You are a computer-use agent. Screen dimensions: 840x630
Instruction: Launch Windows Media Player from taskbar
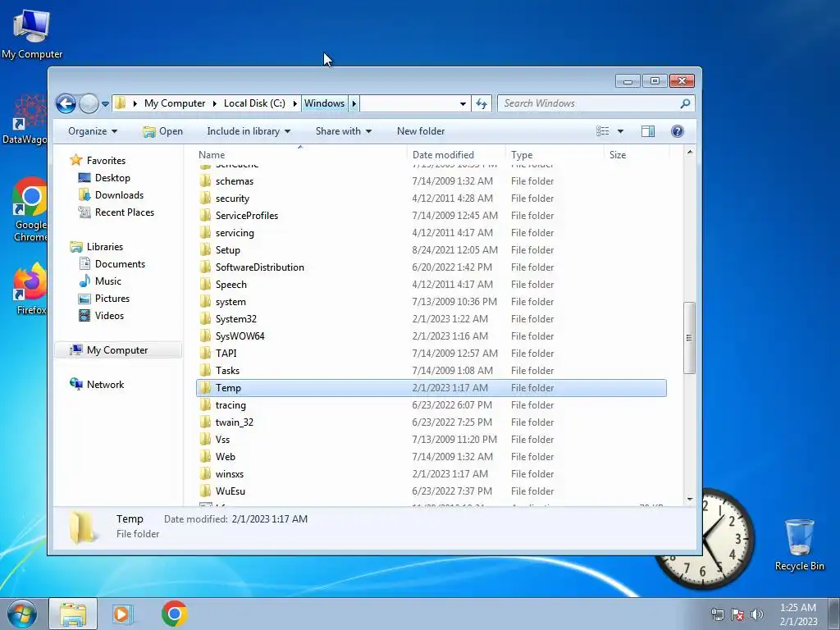click(123, 614)
